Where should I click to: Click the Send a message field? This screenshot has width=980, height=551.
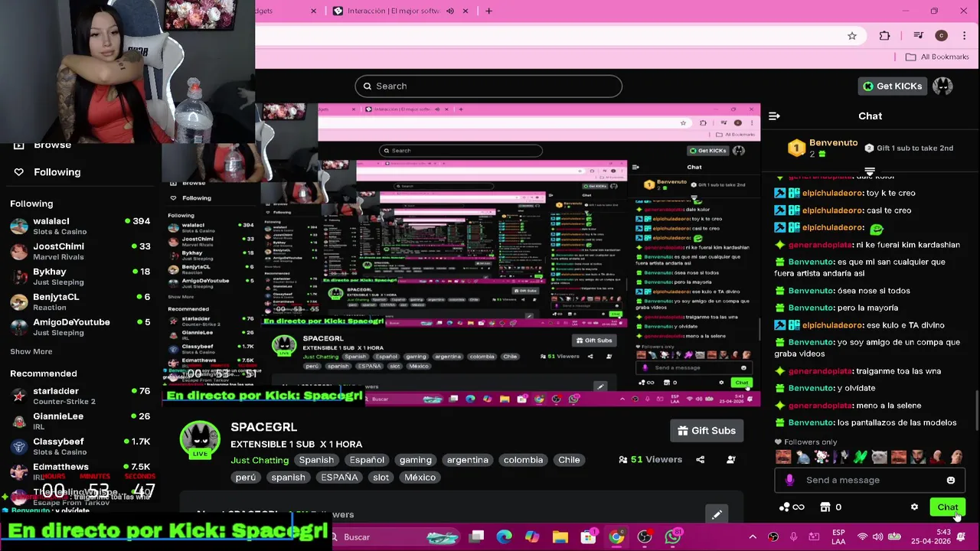[x=870, y=480]
